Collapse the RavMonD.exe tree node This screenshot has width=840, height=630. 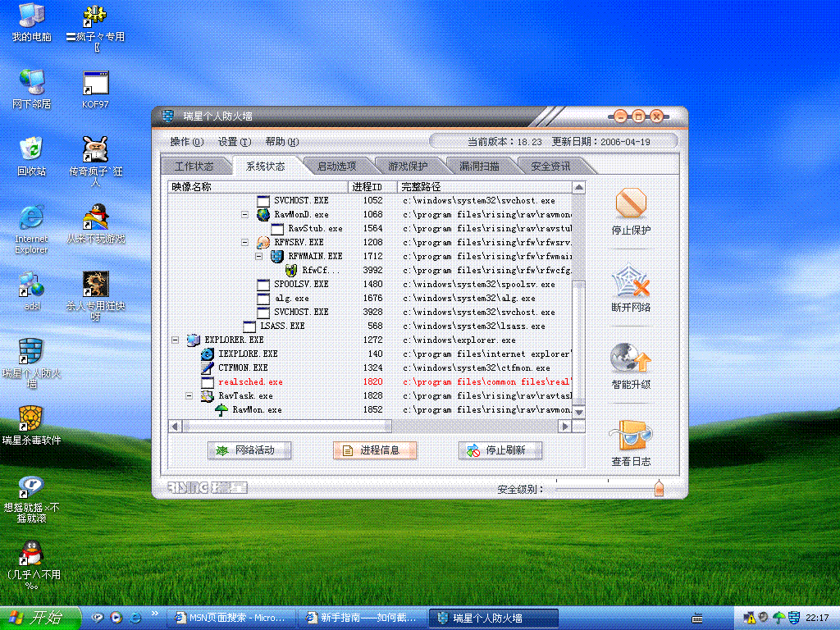[x=244, y=214]
